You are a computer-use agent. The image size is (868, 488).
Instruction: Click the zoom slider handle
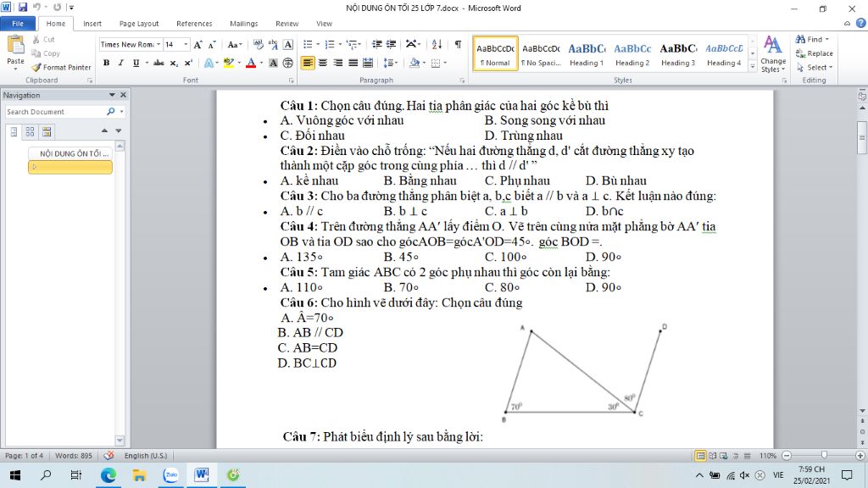coord(824,455)
